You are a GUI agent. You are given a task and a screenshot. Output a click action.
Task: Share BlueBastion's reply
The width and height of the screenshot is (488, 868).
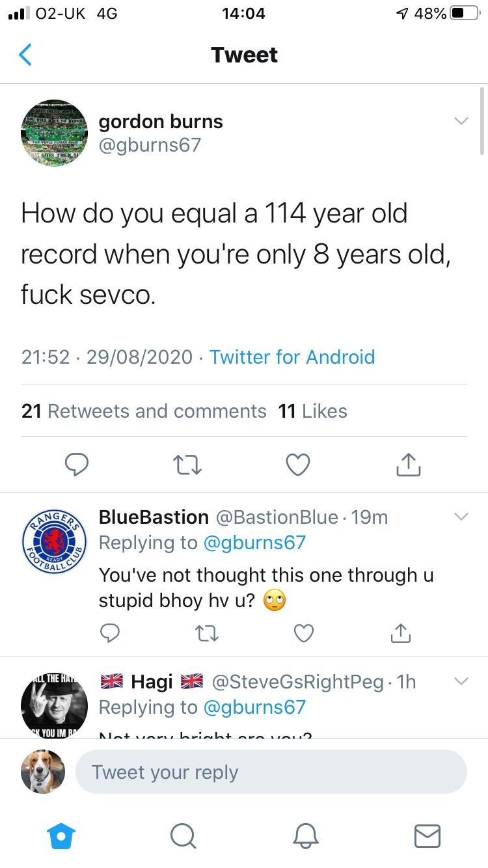[401, 632]
